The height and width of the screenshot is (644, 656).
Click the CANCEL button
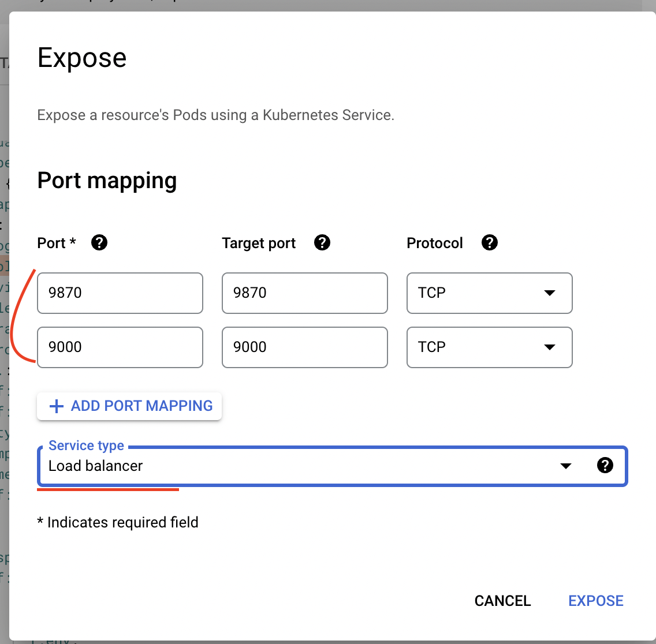(x=502, y=601)
